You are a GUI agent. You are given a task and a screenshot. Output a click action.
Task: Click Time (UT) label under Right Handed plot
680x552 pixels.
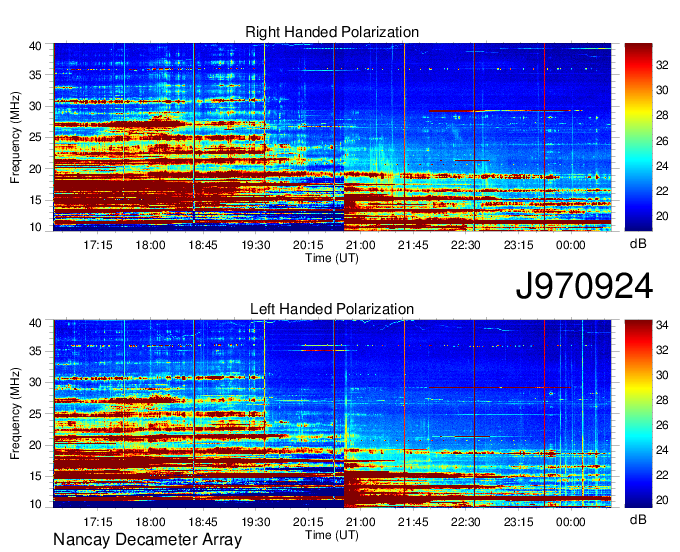[332, 258]
